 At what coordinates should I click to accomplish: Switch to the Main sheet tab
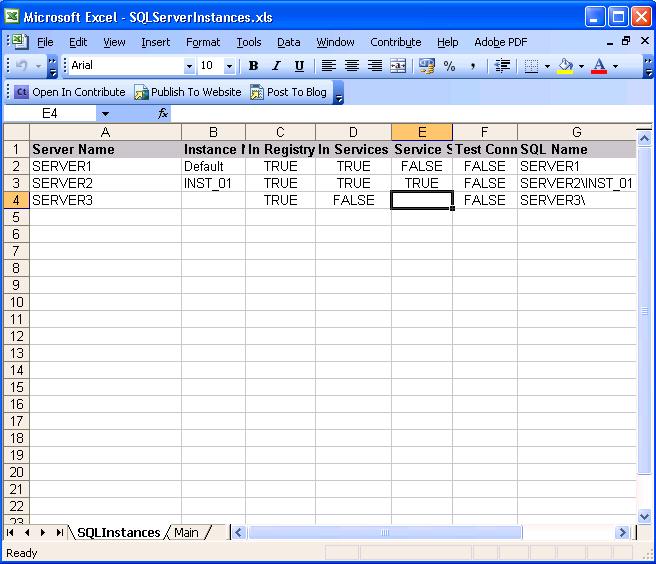[186, 533]
